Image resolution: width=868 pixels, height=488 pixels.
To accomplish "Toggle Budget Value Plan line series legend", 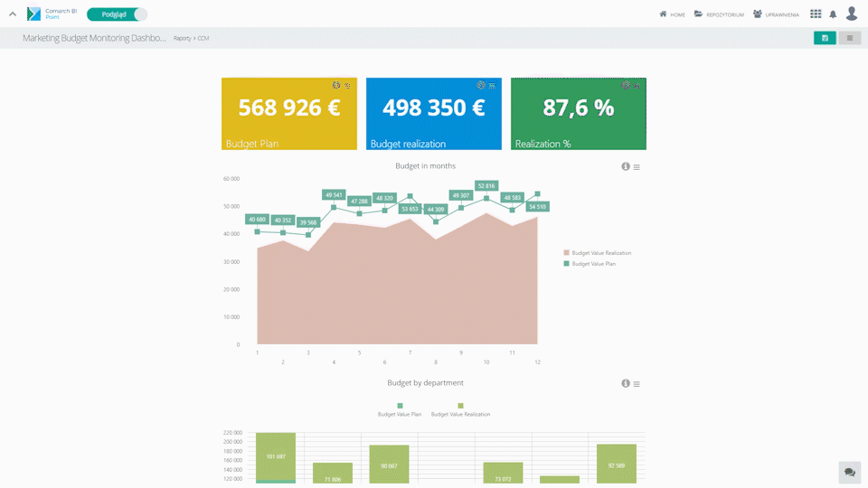I will (x=592, y=264).
